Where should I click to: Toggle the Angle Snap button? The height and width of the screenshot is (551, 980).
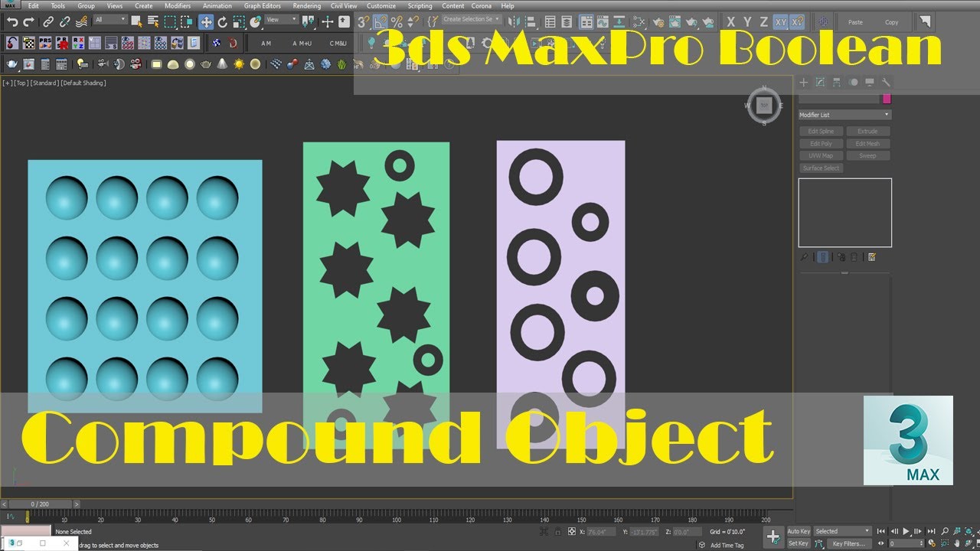(380, 22)
